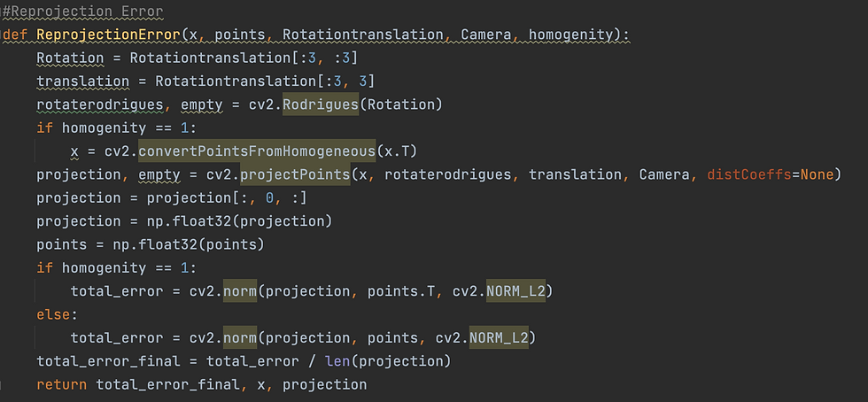868x402 pixels.
Task: Click the else keyword
Action: tap(54, 314)
